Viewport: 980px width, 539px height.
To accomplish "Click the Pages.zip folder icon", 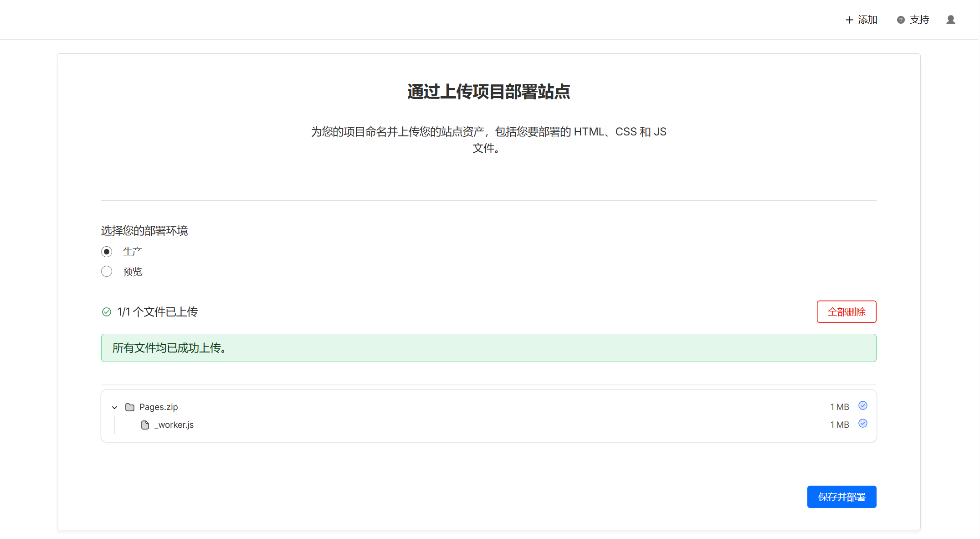I will 130,407.
